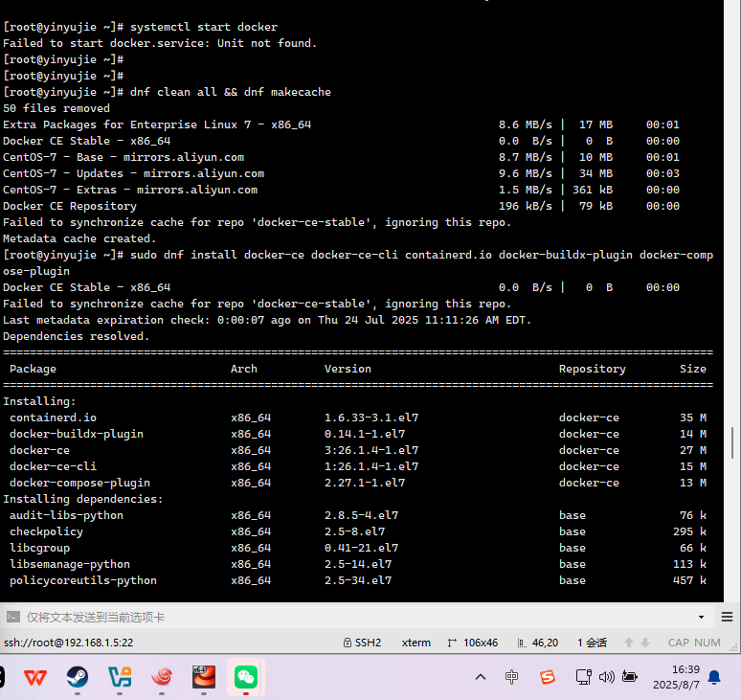Open Steam from the taskbar

tap(77, 677)
